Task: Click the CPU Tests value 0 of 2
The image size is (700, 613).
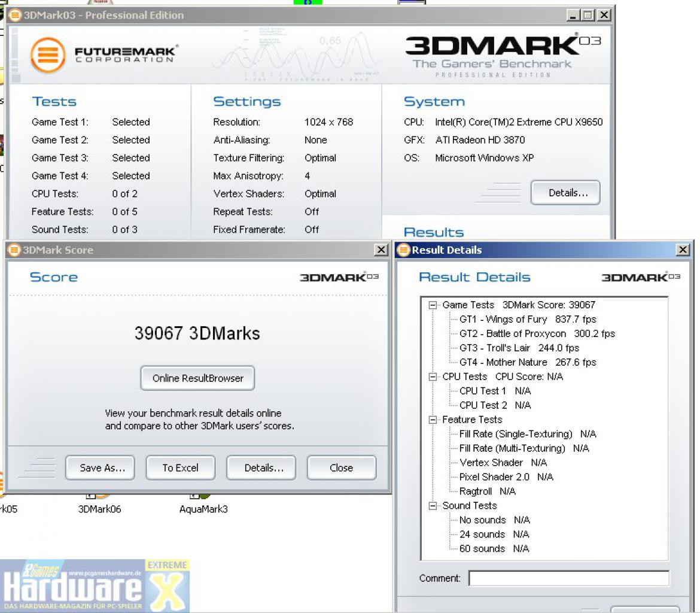Action: [x=124, y=193]
